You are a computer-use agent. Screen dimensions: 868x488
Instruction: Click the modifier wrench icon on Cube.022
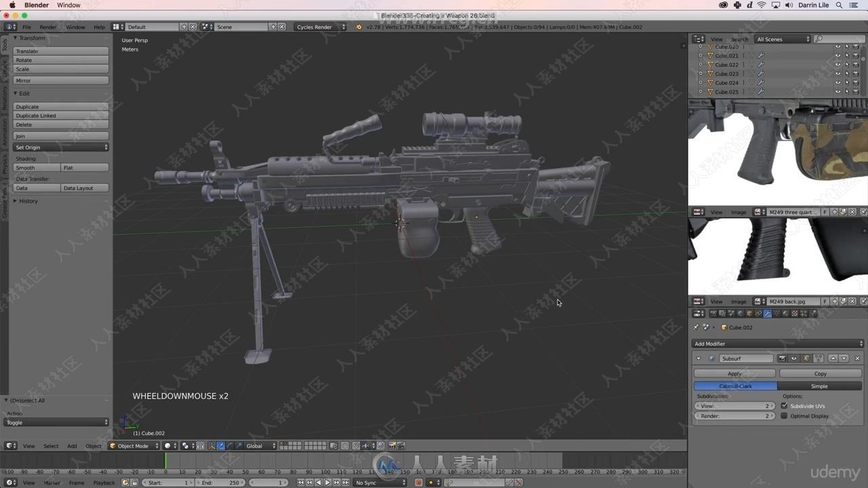click(x=761, y=64)
